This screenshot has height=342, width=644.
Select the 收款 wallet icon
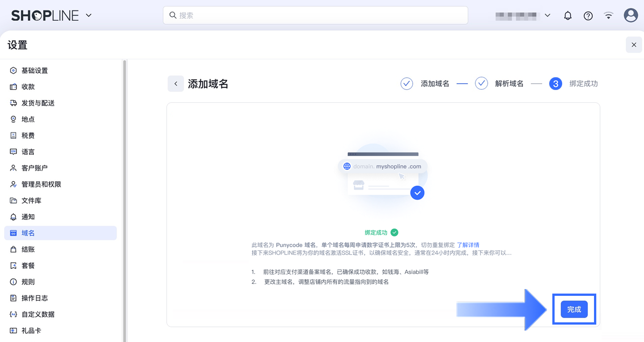(x=13, y=87)
